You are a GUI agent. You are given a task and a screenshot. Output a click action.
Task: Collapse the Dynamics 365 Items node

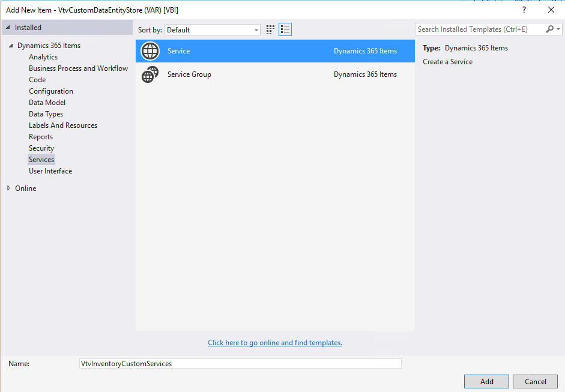coord(11,46)
